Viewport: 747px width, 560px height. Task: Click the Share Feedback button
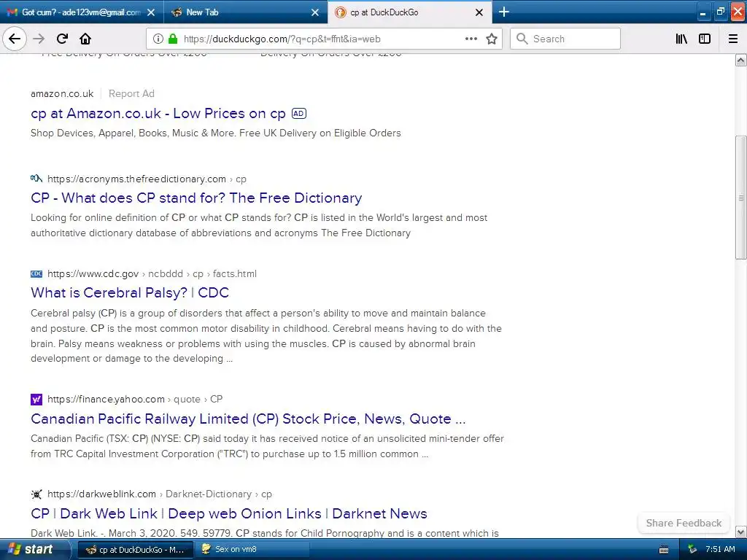(x=684, y=523)
